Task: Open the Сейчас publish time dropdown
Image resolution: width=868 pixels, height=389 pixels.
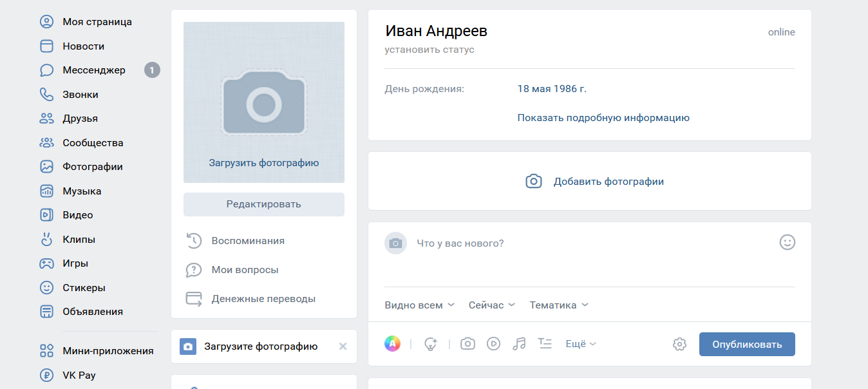Action: [491, 305]
